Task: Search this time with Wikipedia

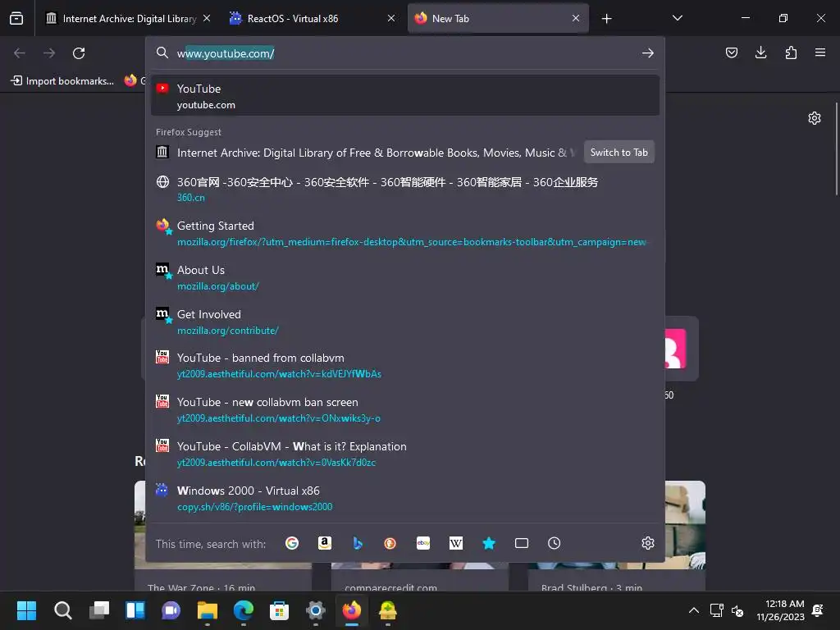Action: [456, 543]
